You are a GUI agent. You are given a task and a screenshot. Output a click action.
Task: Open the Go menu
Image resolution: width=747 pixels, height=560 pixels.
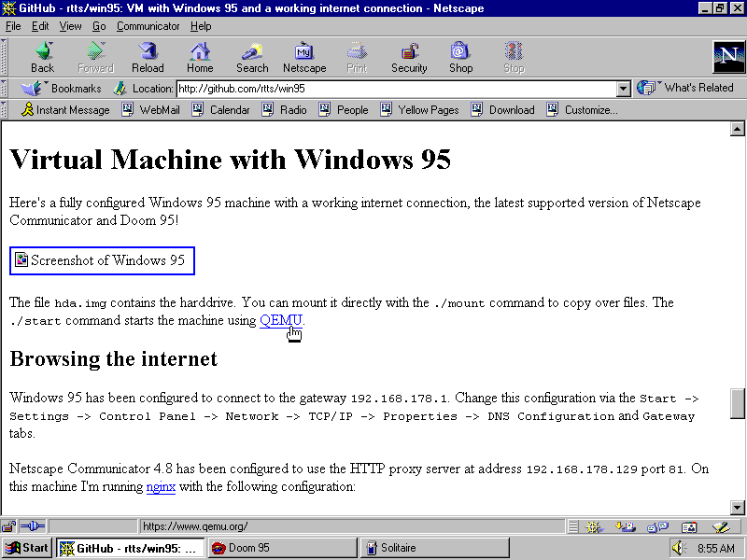(99, 26)
